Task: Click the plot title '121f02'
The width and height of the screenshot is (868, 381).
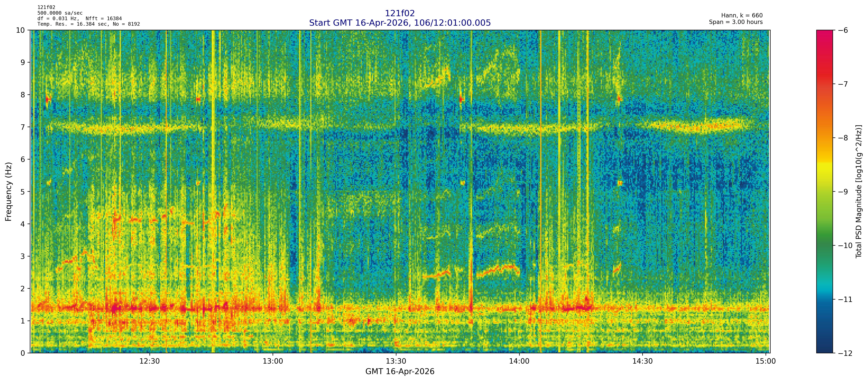Action: 400,13
